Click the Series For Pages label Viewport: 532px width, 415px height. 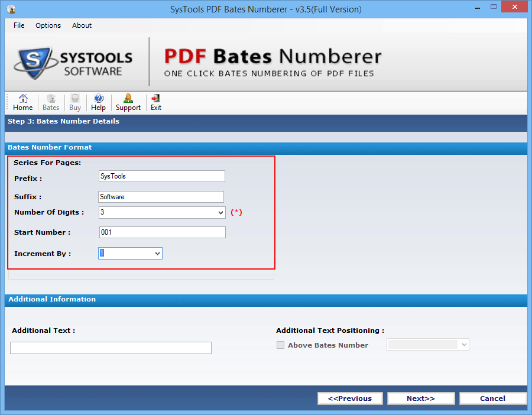click(x=47, y=163)
